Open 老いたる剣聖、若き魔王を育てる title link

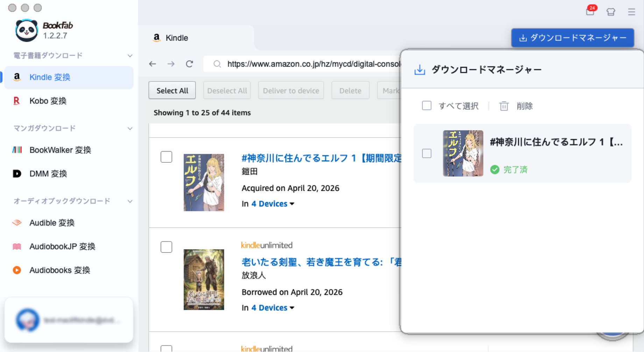(x=321, y=262)
